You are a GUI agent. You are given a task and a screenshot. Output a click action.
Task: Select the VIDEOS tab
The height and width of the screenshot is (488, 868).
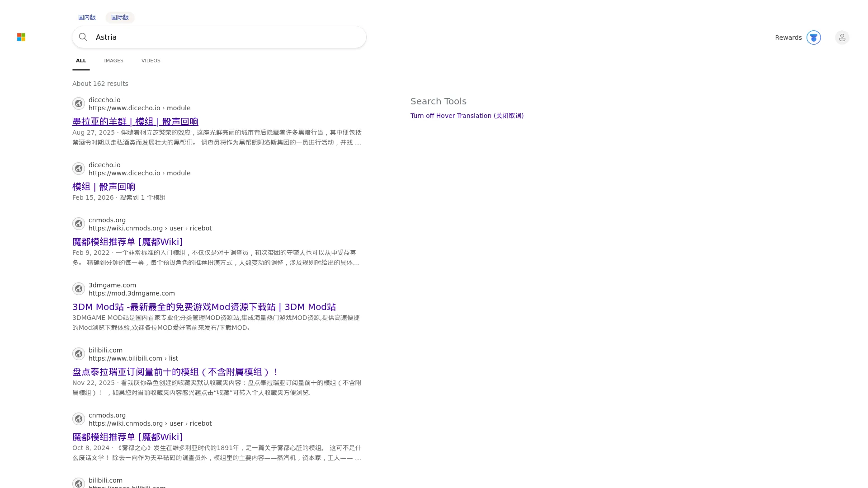point(151,61)
